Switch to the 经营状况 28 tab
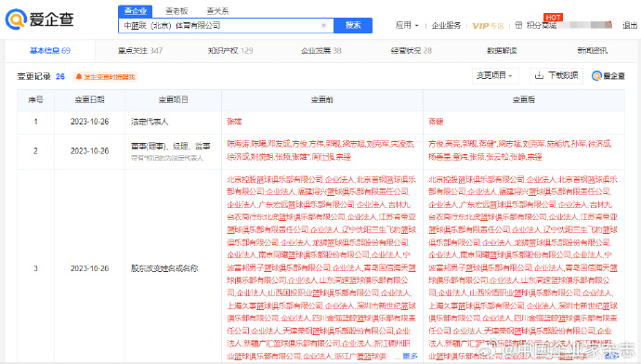Screen dimensions: 641x364 (412, 51)
